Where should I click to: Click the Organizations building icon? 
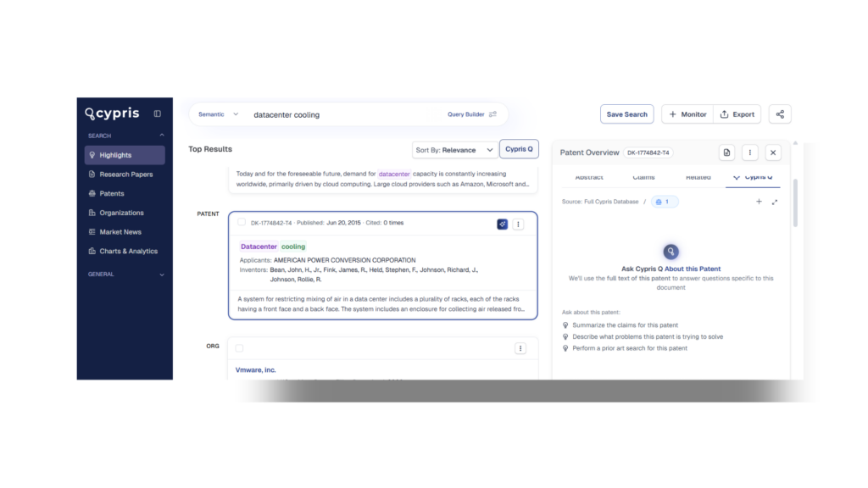pyautogui.click(x=92, y=213)
